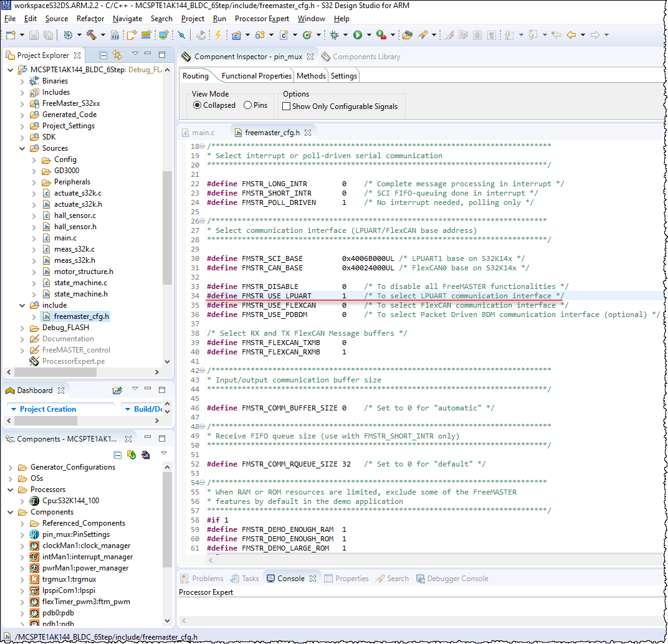This screenshot has width=668, height=644.
Task: Click the Back navigation arrow in toolbar
Action: click(571, 35)
